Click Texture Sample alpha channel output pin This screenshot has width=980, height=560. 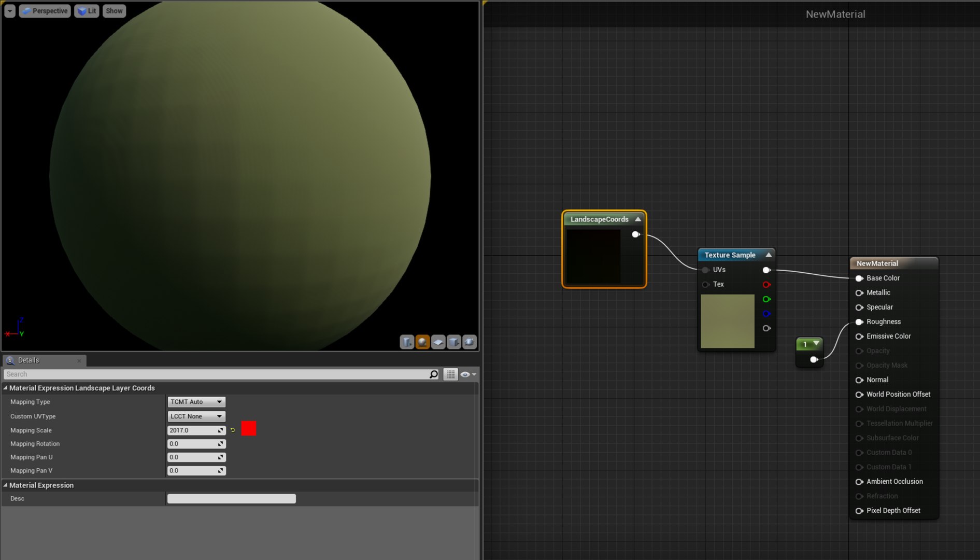click(x=766, y=328)
